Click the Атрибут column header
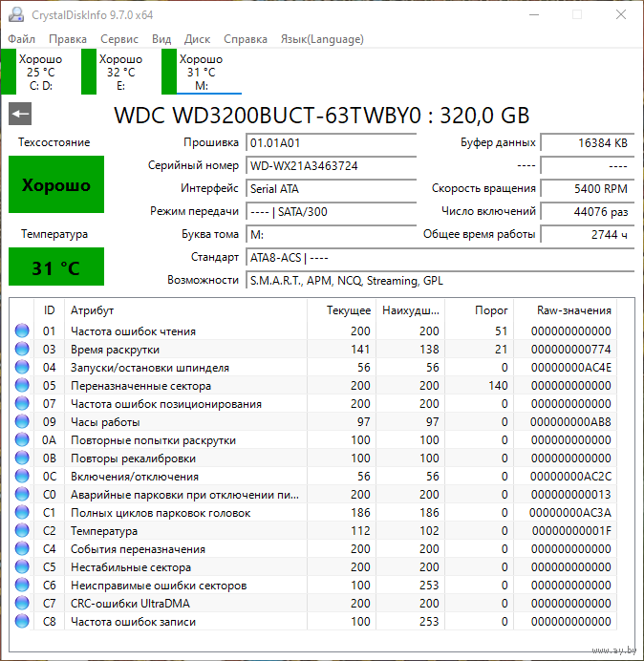Image resolution: width=644 pixels, height=661 pixels. [x=185, y=310]
